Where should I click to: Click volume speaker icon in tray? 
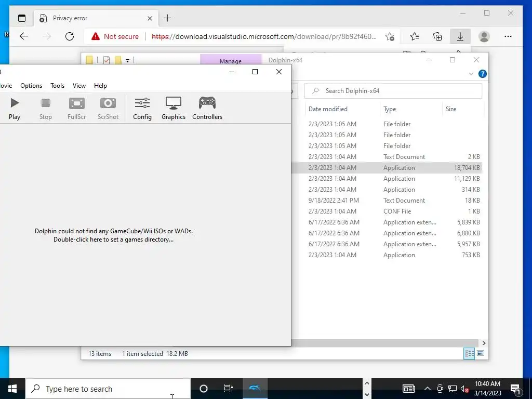click(464, 389)
